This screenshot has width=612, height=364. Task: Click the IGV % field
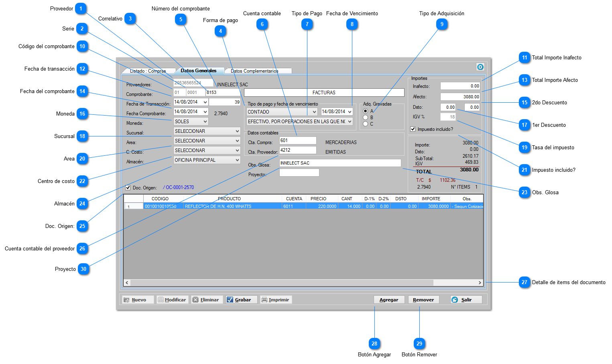pos(448,117)
